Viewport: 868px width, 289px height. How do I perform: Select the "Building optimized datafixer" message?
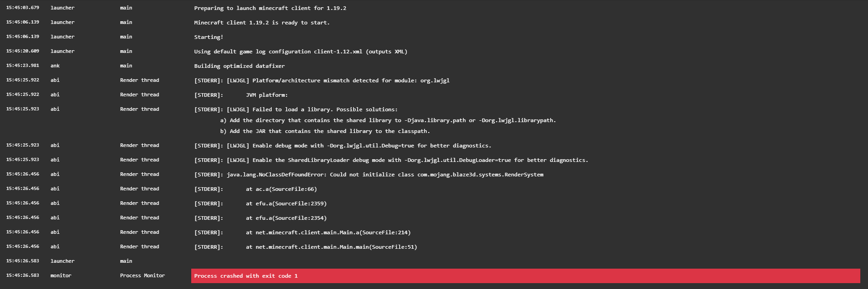pos(239,66)
